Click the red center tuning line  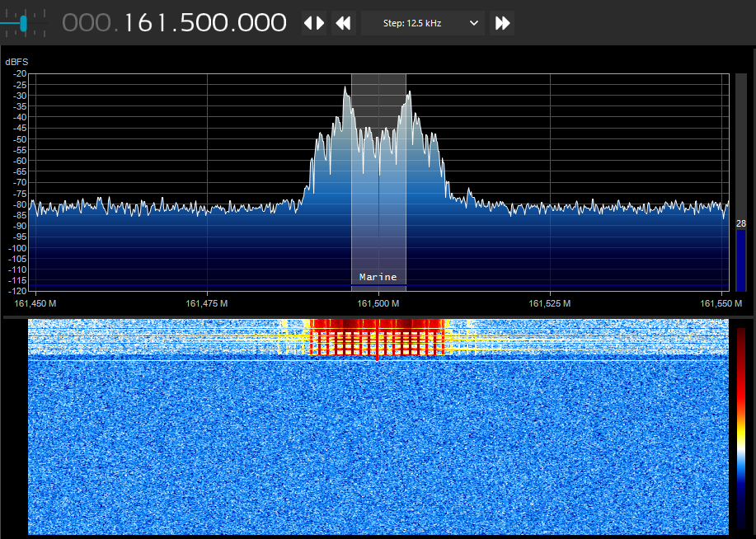379,183
